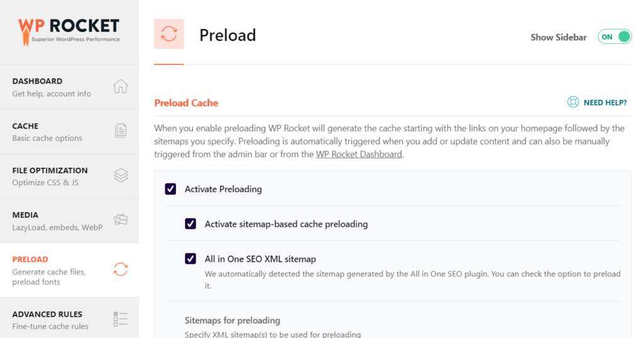Viewport: 644px width, 338px height.
Task: Click the Cache document icon in sidebar
Action: pyautogui.click(x=121, y=131)
